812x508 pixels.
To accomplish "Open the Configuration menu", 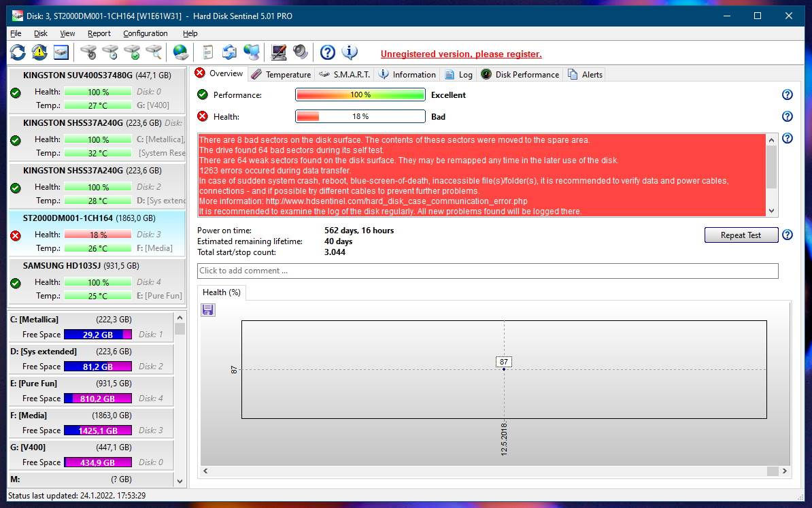I will pyautogui.click(x=145, y=33).
